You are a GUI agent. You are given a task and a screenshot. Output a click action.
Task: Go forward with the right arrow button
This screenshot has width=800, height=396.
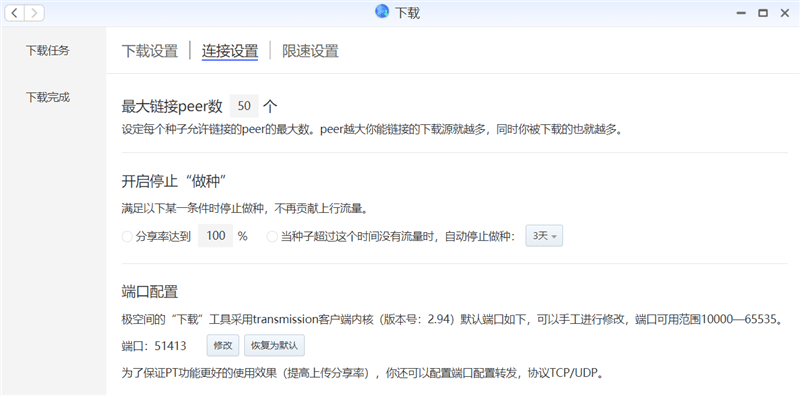pos(34,13)
